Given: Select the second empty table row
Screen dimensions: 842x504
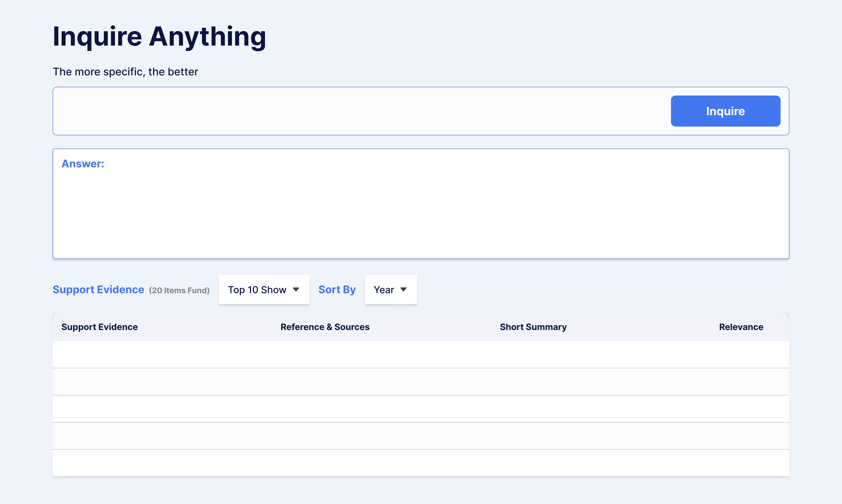Looking at the screenshot, I should [x=421, y=382].
